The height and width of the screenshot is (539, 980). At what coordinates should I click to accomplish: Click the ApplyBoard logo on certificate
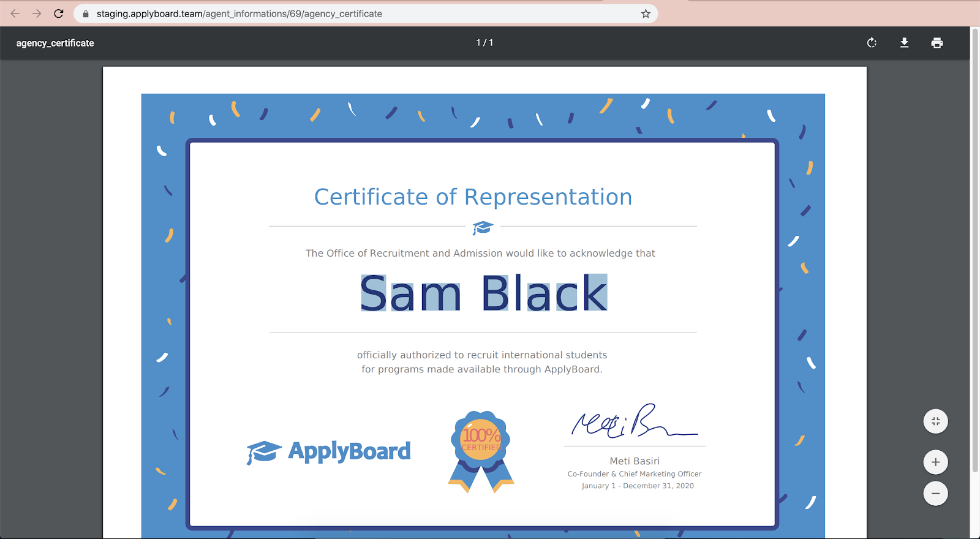(328, 452)
